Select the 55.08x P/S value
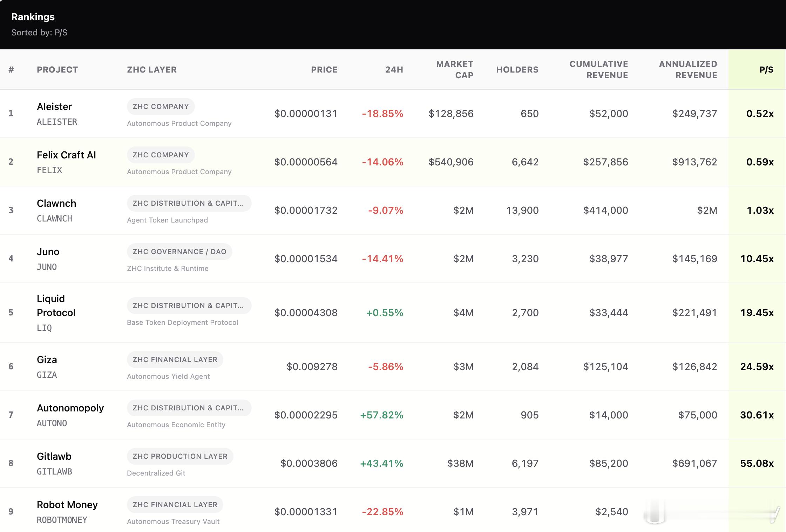The image size is (786, 532). [757, 463]
